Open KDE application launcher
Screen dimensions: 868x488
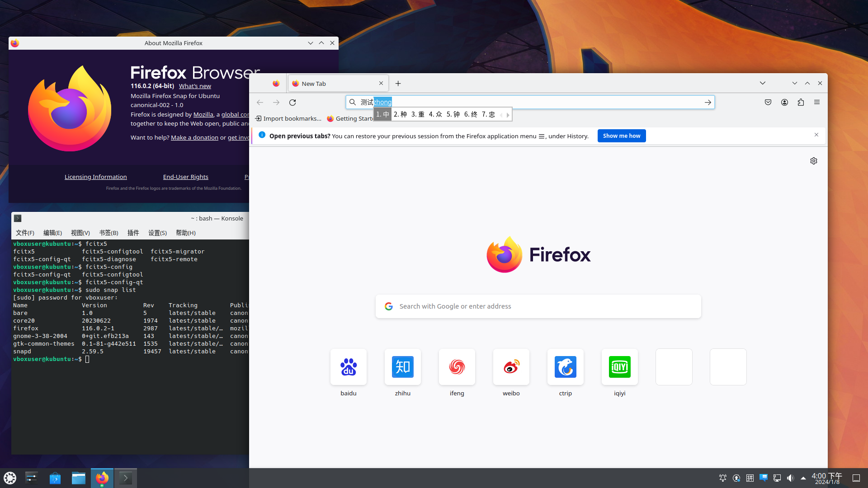coord(10,478)
